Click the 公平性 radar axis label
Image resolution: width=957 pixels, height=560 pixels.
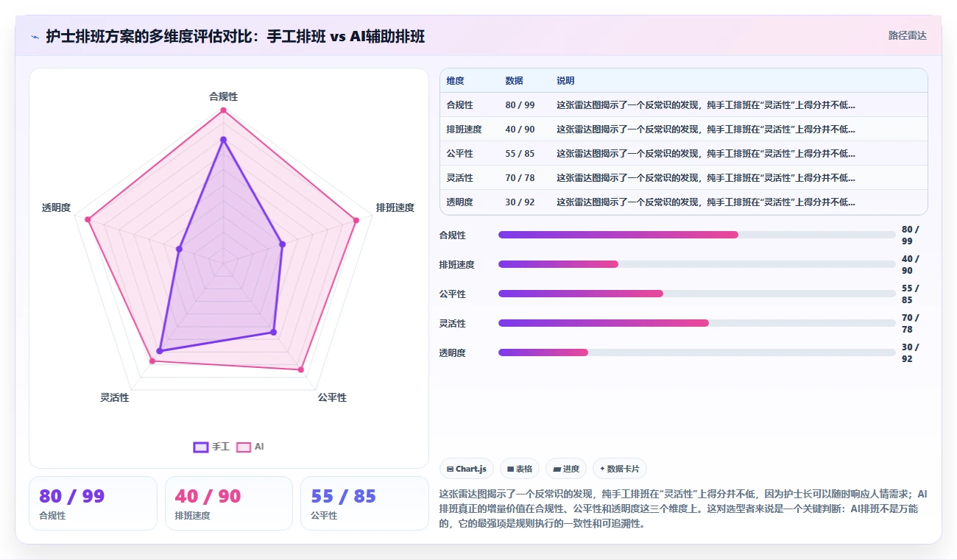point(332,397)
